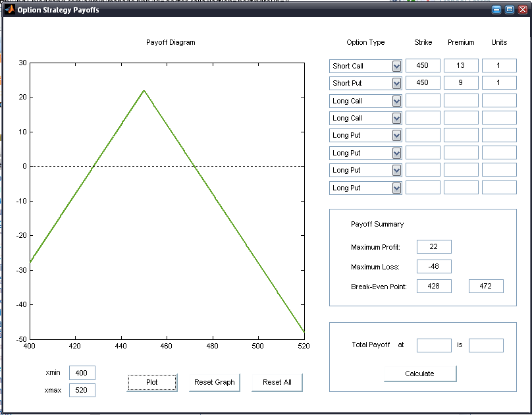Select the Maximum Profit value field
Viewport: 532px width, 415px height.
point(434,246)
